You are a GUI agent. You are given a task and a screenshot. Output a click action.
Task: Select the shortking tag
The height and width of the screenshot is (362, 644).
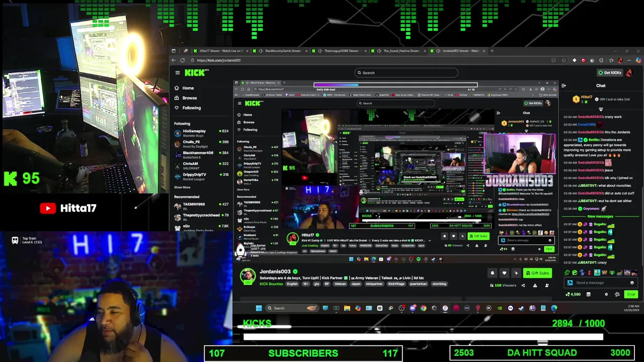click(439, 284)
